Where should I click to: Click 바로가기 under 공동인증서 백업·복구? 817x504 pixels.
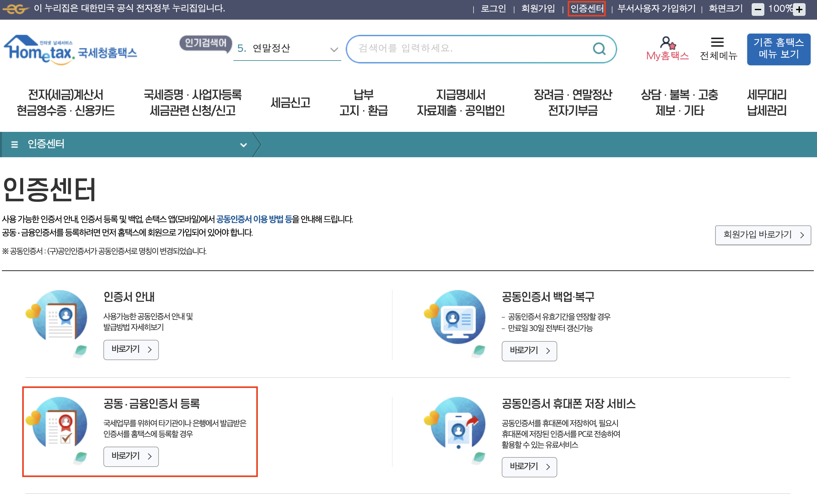pos(529,351)
